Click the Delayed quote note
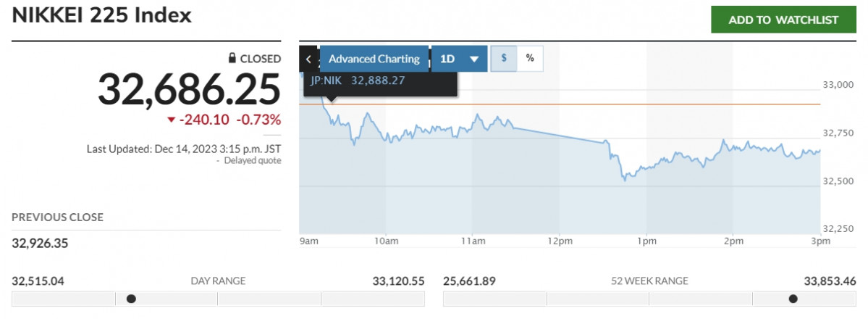This screenshot has height=319, width=868. (x=252, y=161)
